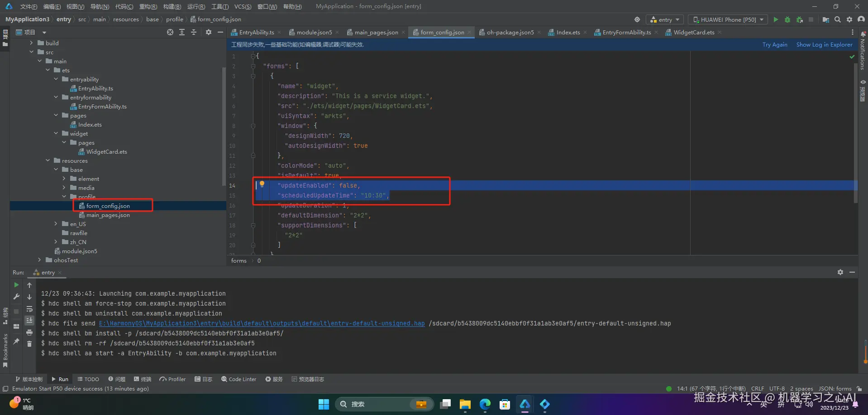Image resolution: width=868 pixels, height=415 pixels.
Task: Click the yellow intention lightbulb on line 14
Action: (262, 184)
